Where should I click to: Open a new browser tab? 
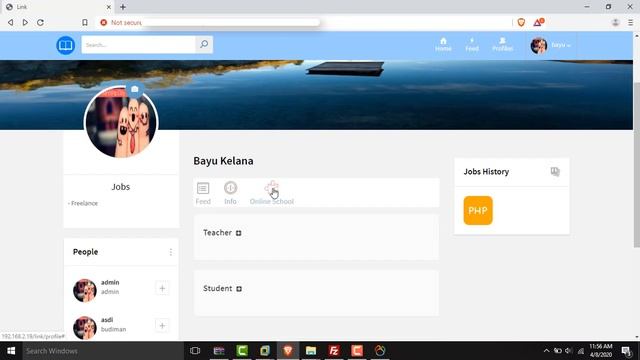click(x=123, y=7)
